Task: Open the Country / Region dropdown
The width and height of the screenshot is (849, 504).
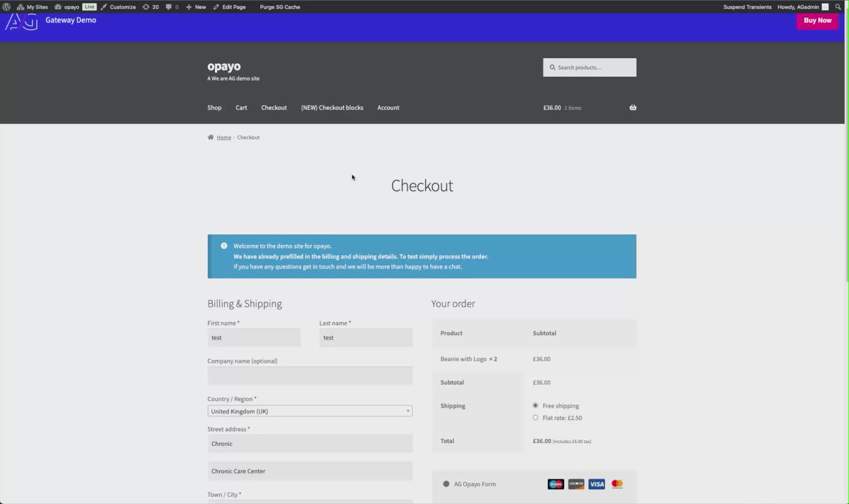Action: (310, 412)
